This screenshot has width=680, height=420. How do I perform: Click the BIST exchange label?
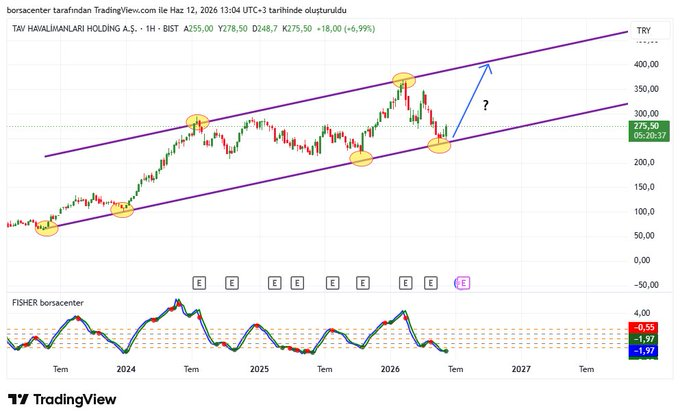point(170,29)
